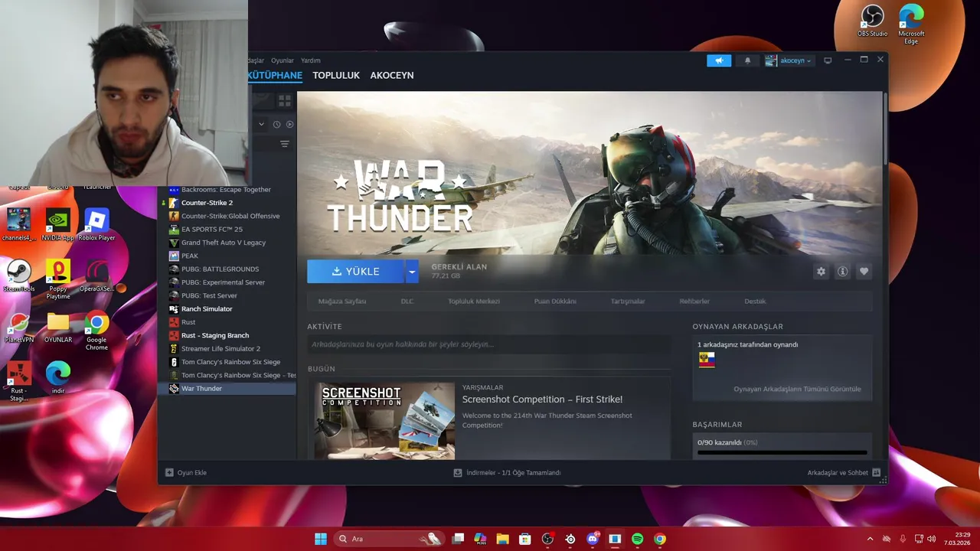Viewport: 980px width, 551px height.
Task: Open File Explorer from taskbar
Action: pos(503,539)
